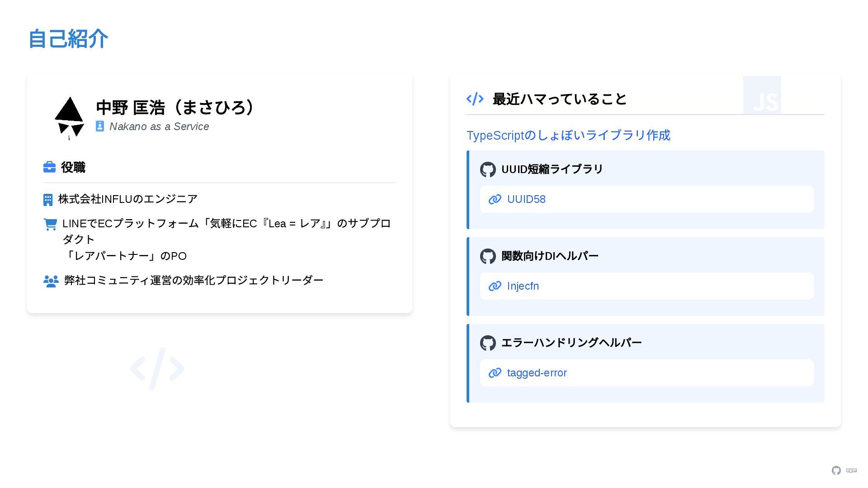This screenshot has height=488, width=868.
Task: Click the black triangle profile avatar
Action: click(x=69, y=117)
